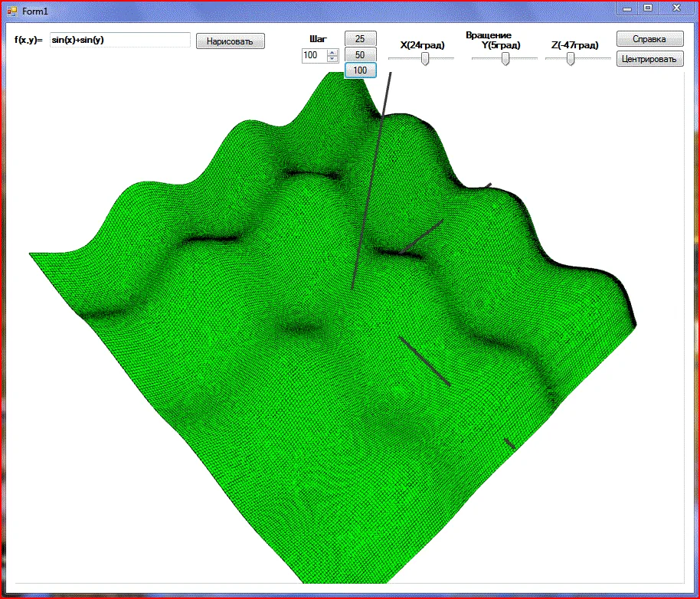Choose the 50 step preset button
The image size is (700, 599).
click(360, 54)
